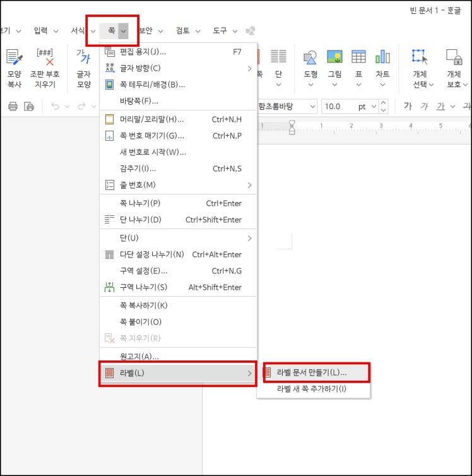Open the 입력 menu dropdown
This screenshot has height=476, width=472.
pyautogui.click(x=56, y=31)
